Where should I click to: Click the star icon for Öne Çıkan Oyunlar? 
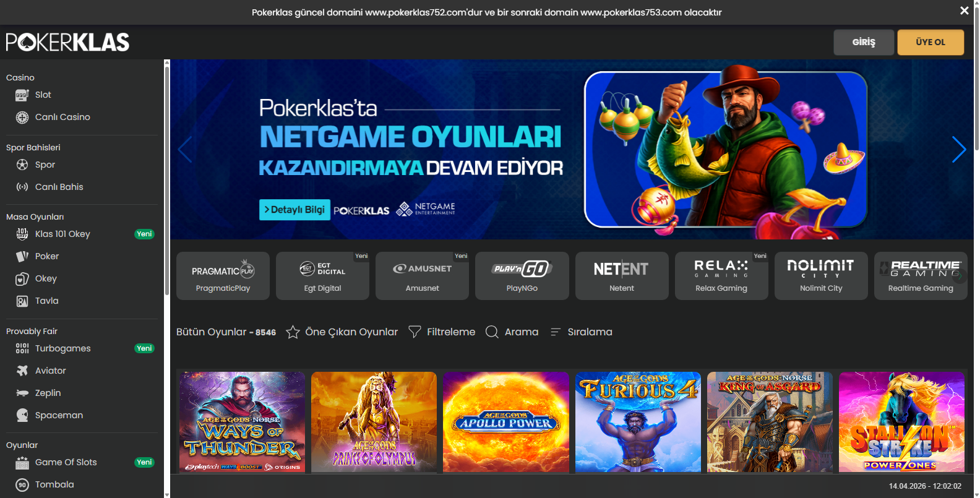(293, 332)
